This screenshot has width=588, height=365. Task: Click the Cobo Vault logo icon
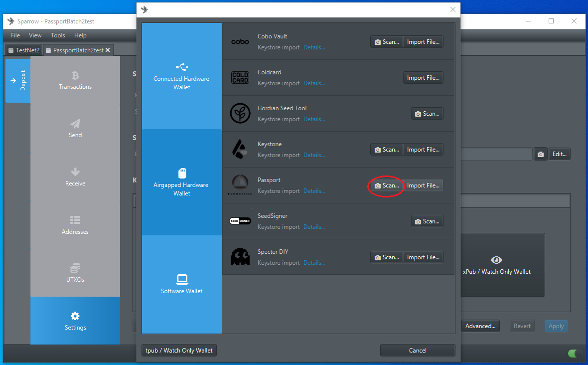(240, 42)
